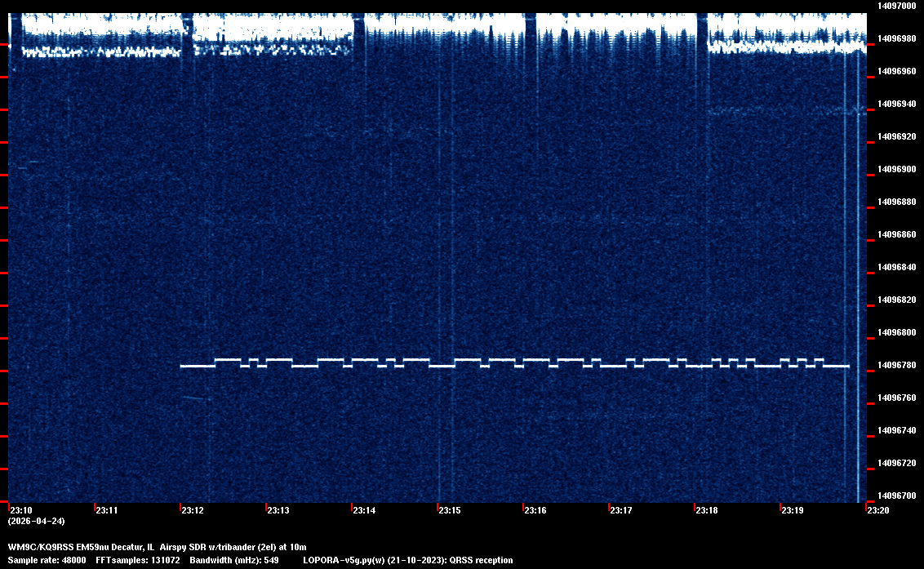This screenshot has height=569, width=924.
Task: Select the 23:20 time marker
Action: (877, 510)
